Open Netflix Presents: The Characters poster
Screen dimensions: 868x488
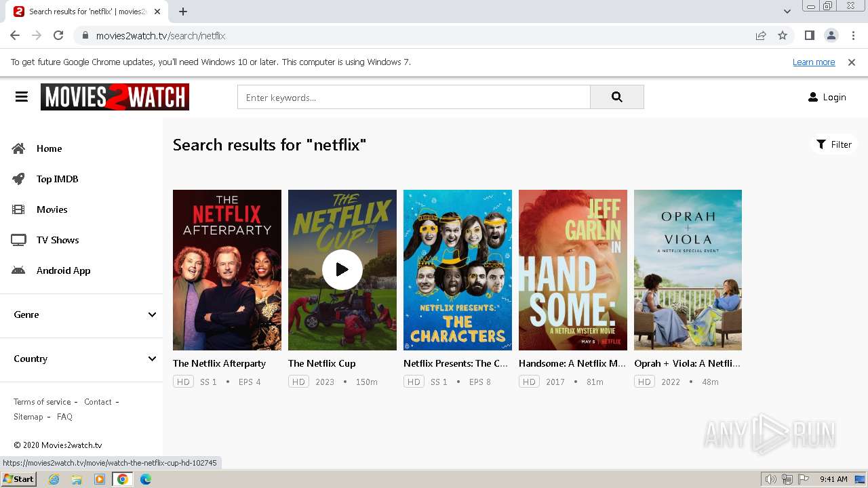pyautogui.click(x=458, y=270)
